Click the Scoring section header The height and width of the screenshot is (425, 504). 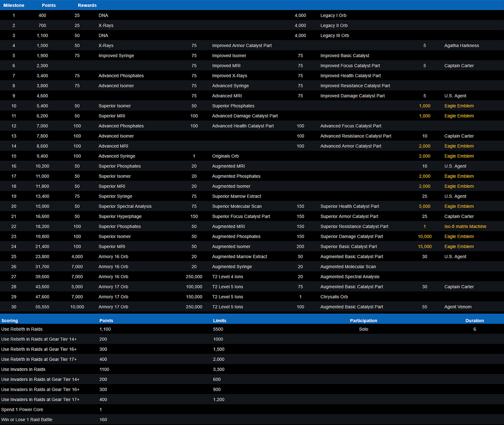tap(10, 320)
